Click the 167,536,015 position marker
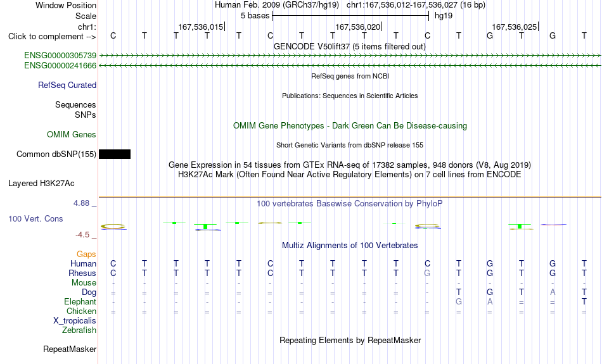 pyautogui.click(x=201, y=27)
